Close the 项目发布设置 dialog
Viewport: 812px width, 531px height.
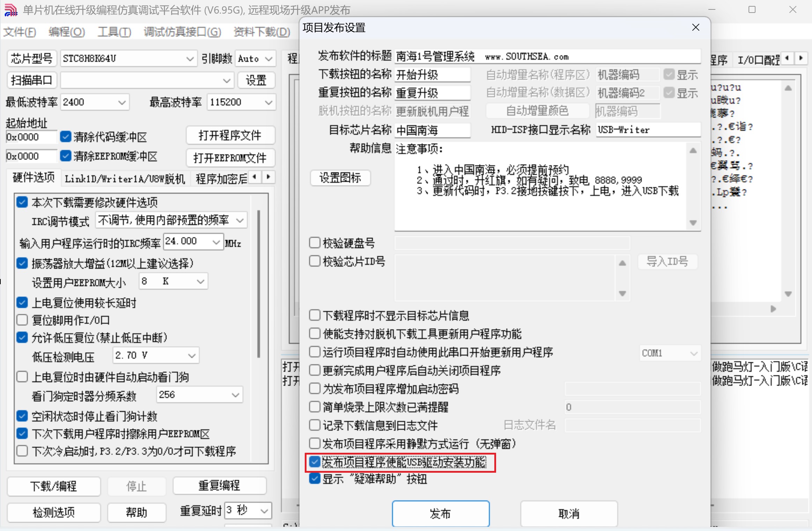pyautogui.click(x=695, y=27)
